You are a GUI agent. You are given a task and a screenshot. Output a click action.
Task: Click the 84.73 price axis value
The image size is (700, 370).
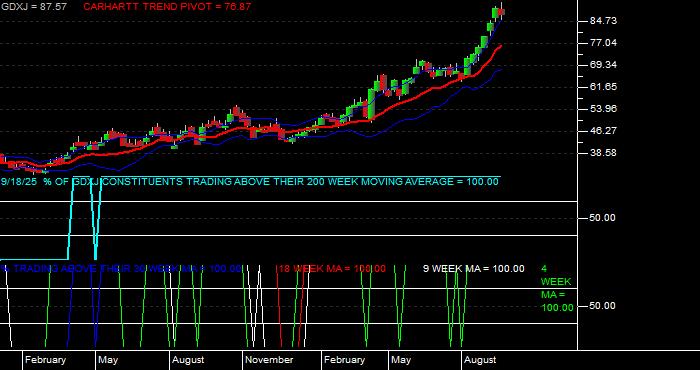tap(604, 21)
